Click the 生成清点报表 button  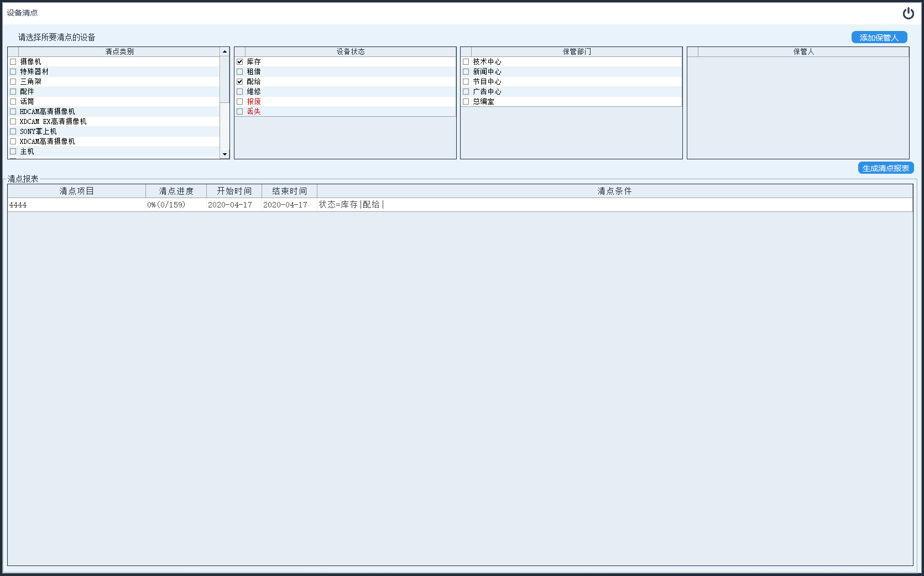tap(885, 168)
